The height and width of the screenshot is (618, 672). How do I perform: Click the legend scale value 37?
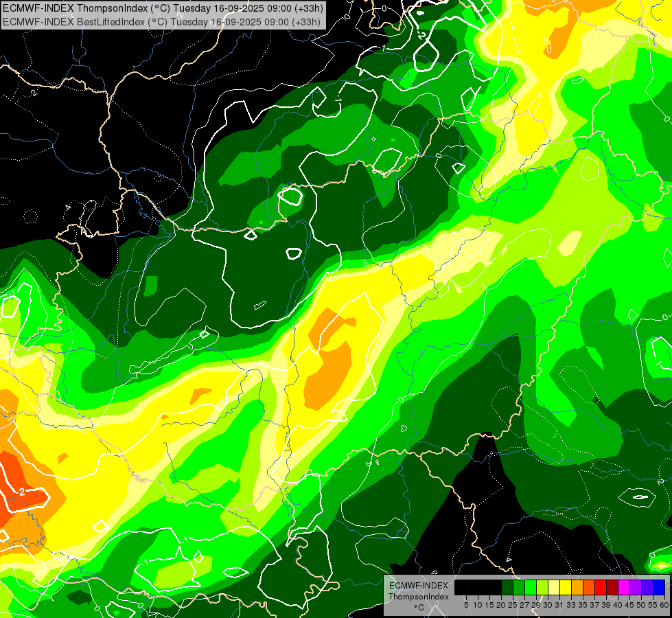(x=595, y=605)
